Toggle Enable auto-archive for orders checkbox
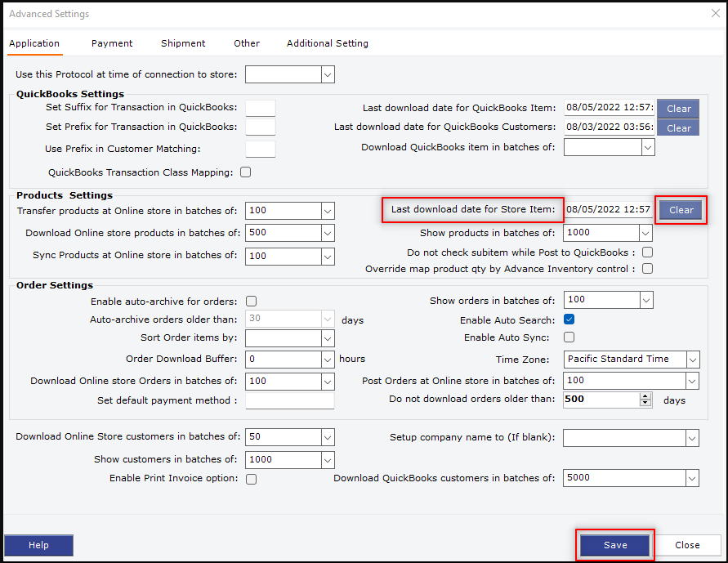This screenshot has height=563, width=728. [252, 302]
